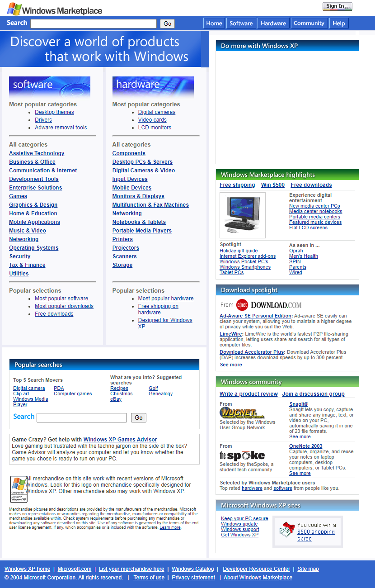Open the Community navigation tab
Image resolution: width=375 pixels, height=588 pixels.
pos(309,23)
